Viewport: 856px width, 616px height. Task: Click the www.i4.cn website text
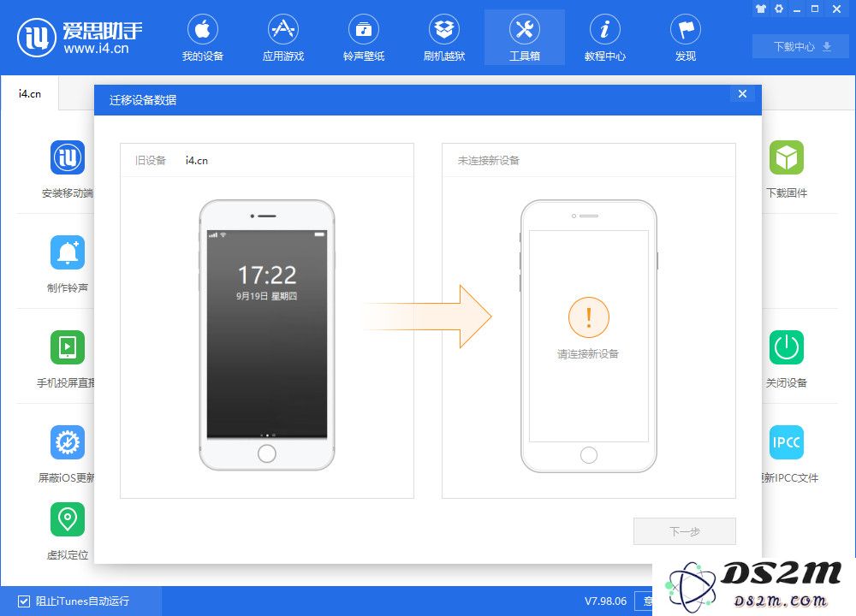pyautogui.click(x=96, y=49)
